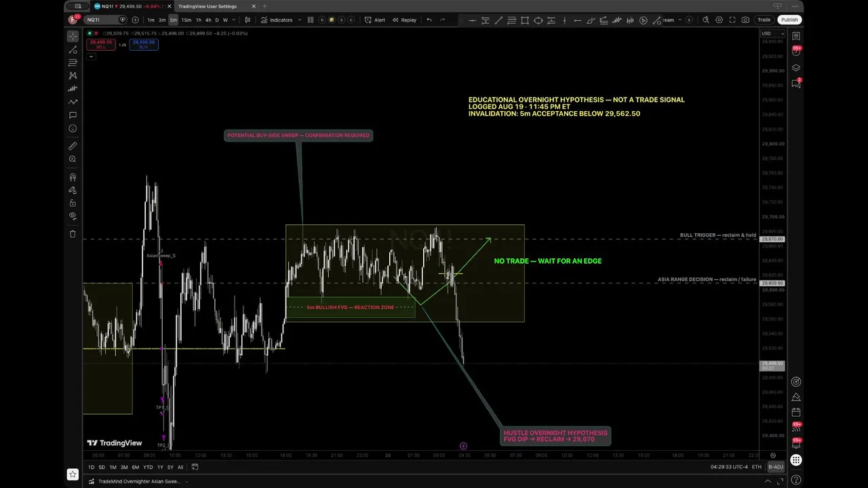Add symbol with the compare plus icon
Viewport: 868px width, 488px height.
[135, 20]
